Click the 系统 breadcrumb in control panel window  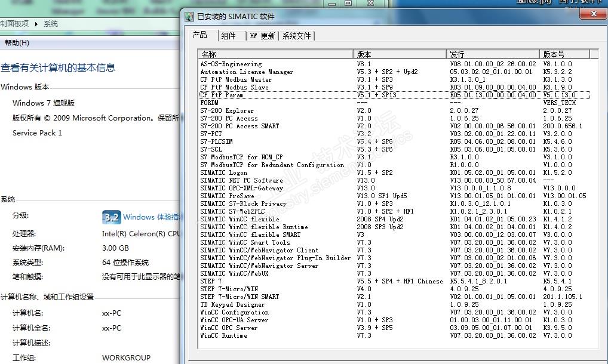click(x=51, y=24)
